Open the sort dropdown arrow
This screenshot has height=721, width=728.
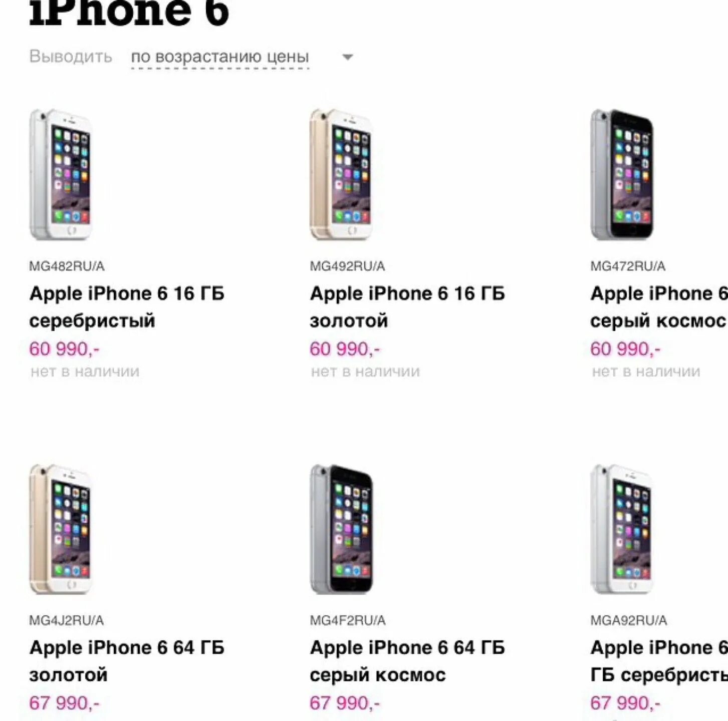click(x=347, y=57)
